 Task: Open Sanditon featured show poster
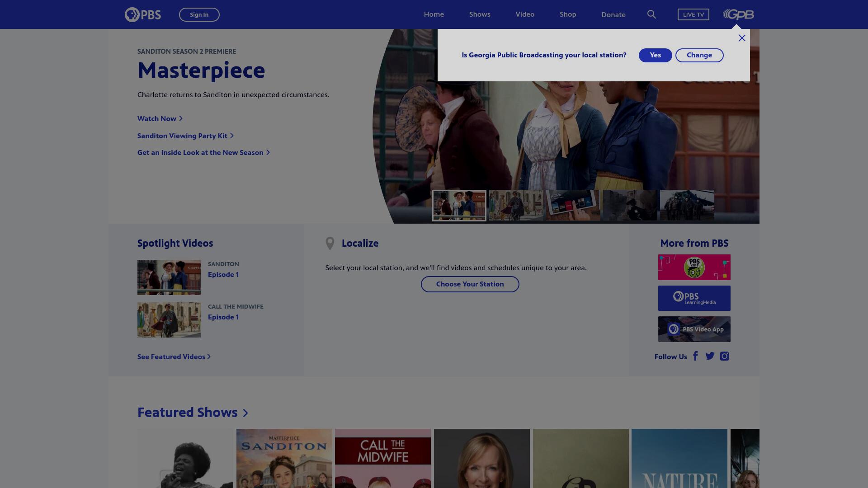(x=284, y=458)
